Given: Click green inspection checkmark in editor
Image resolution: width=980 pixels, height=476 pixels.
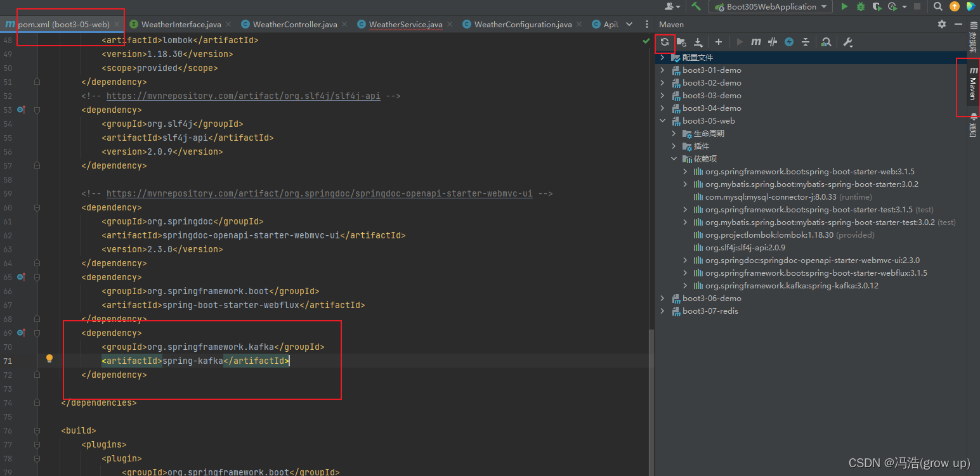Looking at the screenshot, I should [x=646, y=40].
